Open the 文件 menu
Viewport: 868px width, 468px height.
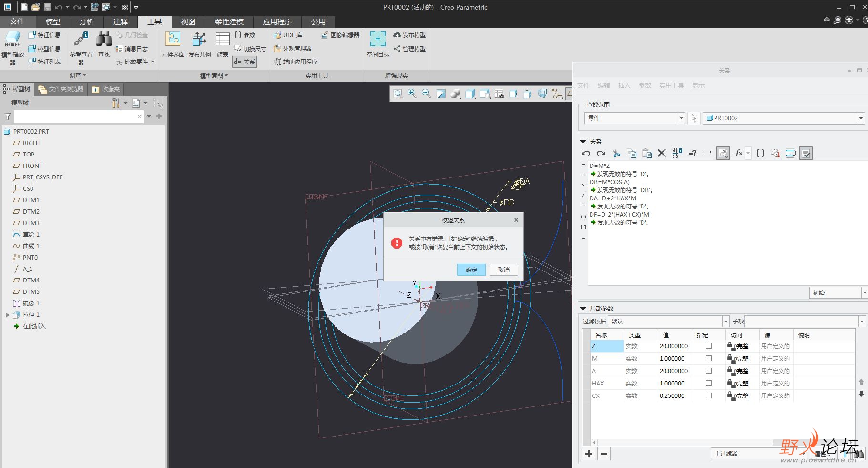coord(17,22)
